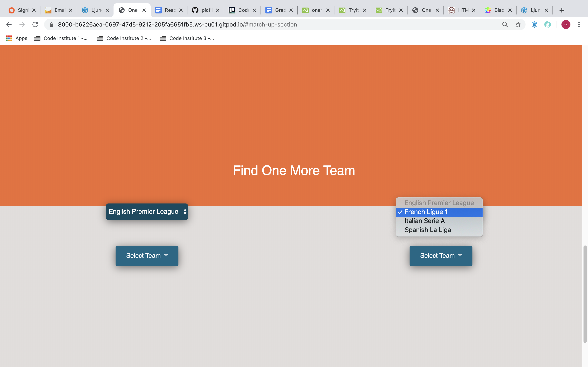Click the browser bookmark star icon
Screen dimensions: 588x367
[x=519, y=24]
